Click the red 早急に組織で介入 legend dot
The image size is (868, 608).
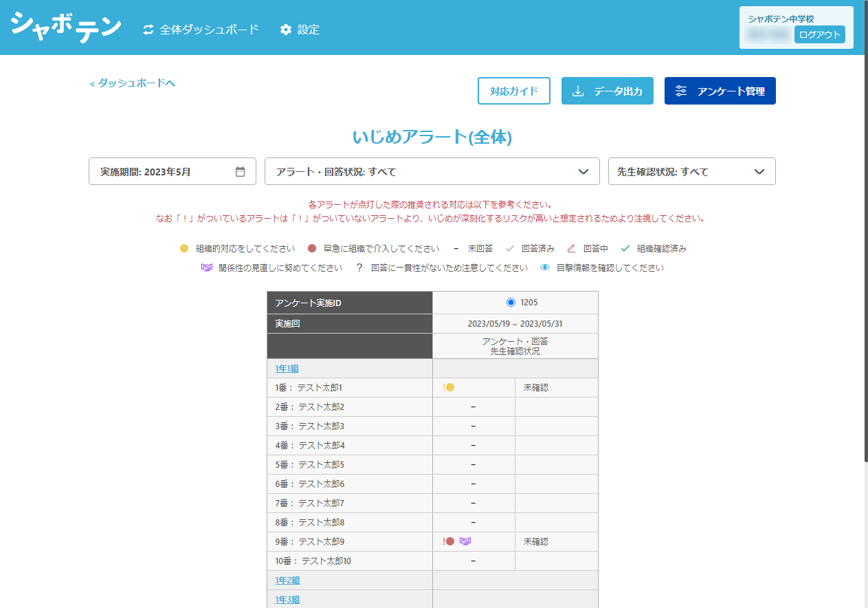(312, 248)
